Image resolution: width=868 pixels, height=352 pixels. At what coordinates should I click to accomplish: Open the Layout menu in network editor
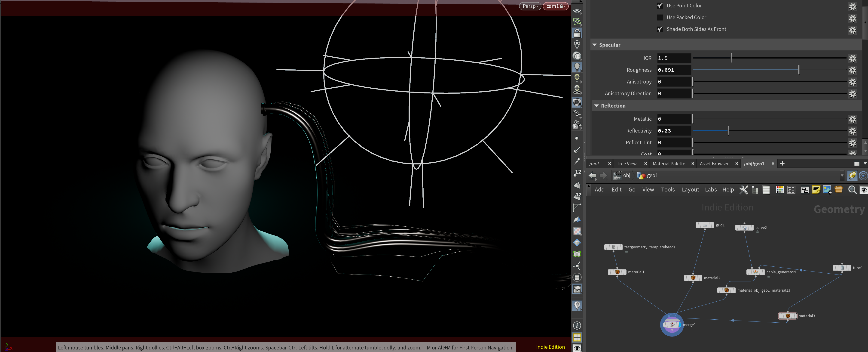coord(690,190)
